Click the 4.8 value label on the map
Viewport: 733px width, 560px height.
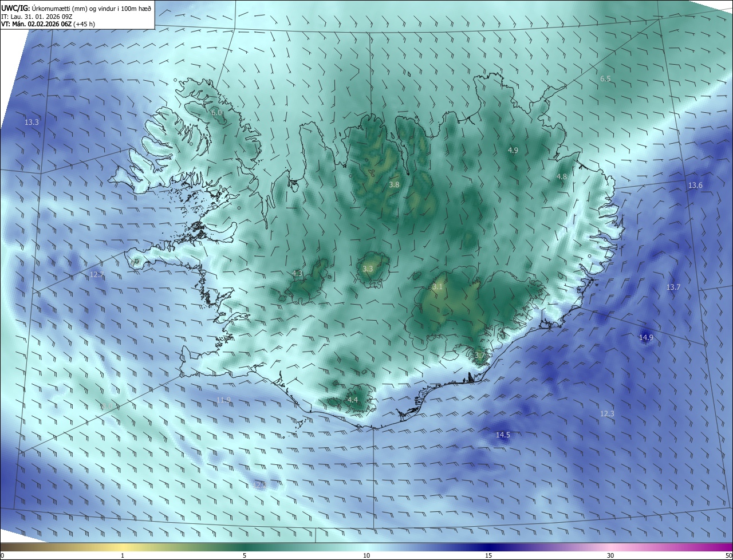[x=562, y=177]
